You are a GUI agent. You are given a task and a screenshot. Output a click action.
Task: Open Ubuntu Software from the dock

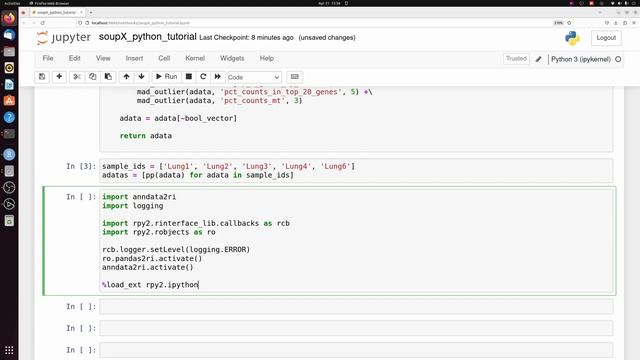(x=9, y=101)
